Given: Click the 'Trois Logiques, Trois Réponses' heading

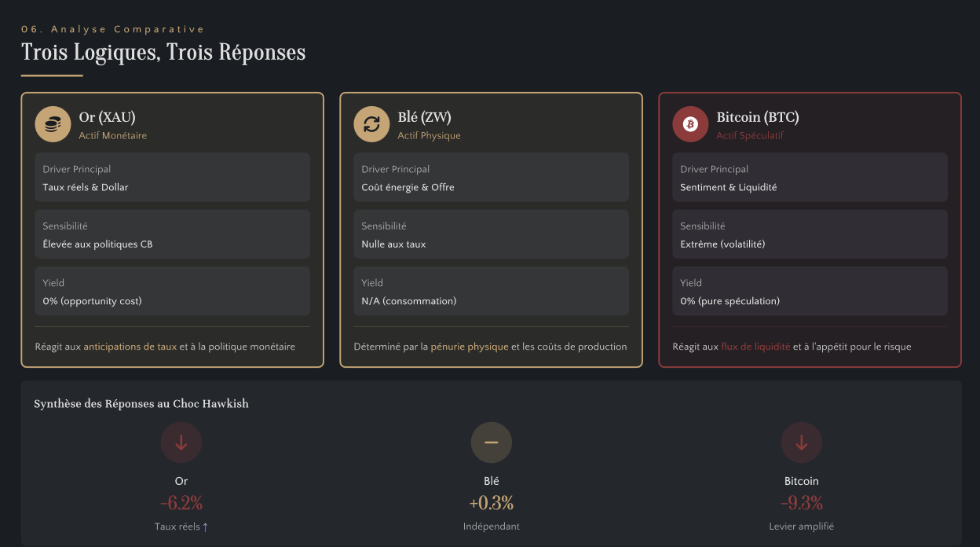Looking at the screenshot, I should click(163, 53).
